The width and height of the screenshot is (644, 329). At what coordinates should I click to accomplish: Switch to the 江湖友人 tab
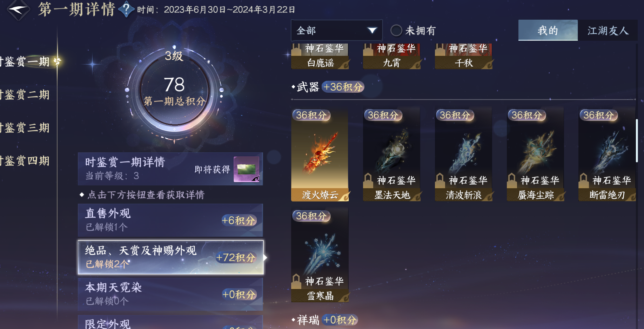coord(608,30)
